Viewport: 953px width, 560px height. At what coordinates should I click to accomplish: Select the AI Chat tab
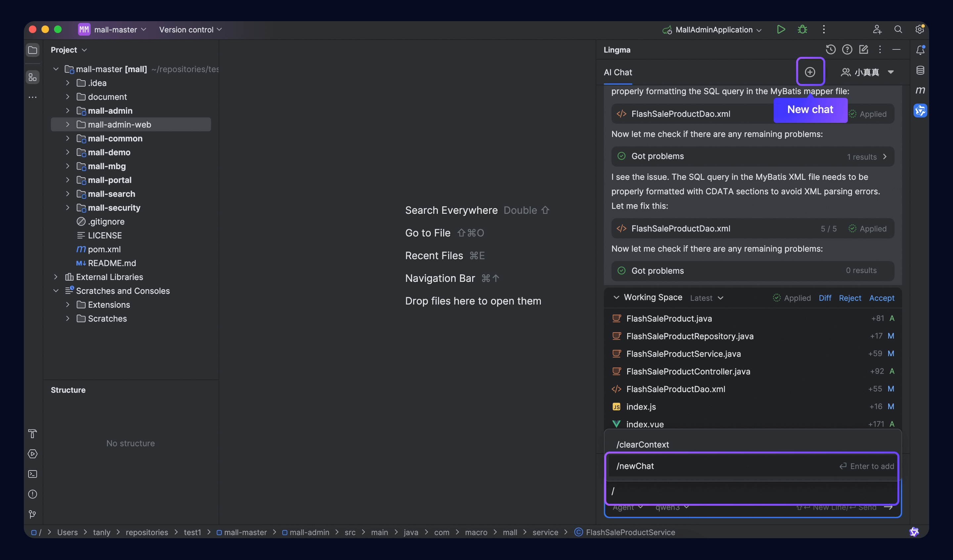[x=617, y=72]
